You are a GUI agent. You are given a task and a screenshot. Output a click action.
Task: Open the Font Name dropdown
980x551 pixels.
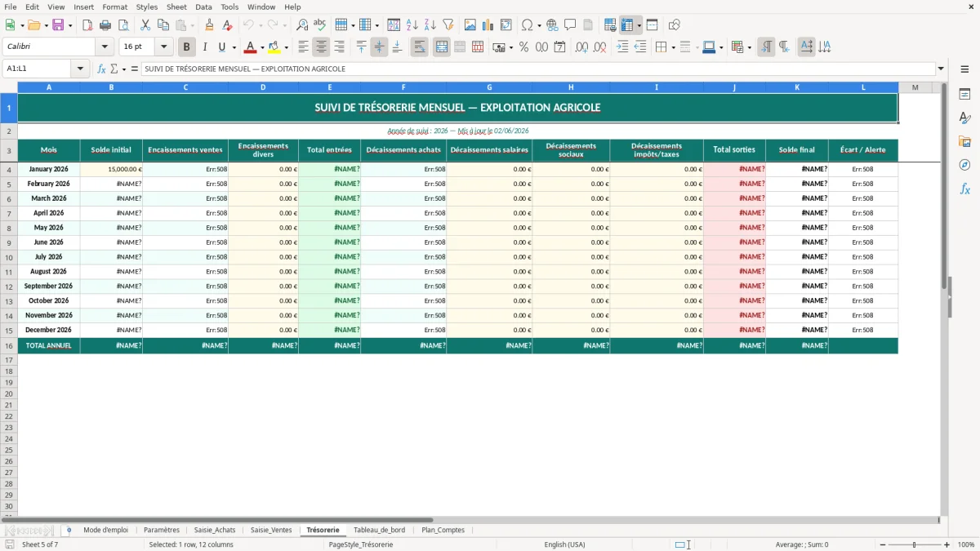105,47
